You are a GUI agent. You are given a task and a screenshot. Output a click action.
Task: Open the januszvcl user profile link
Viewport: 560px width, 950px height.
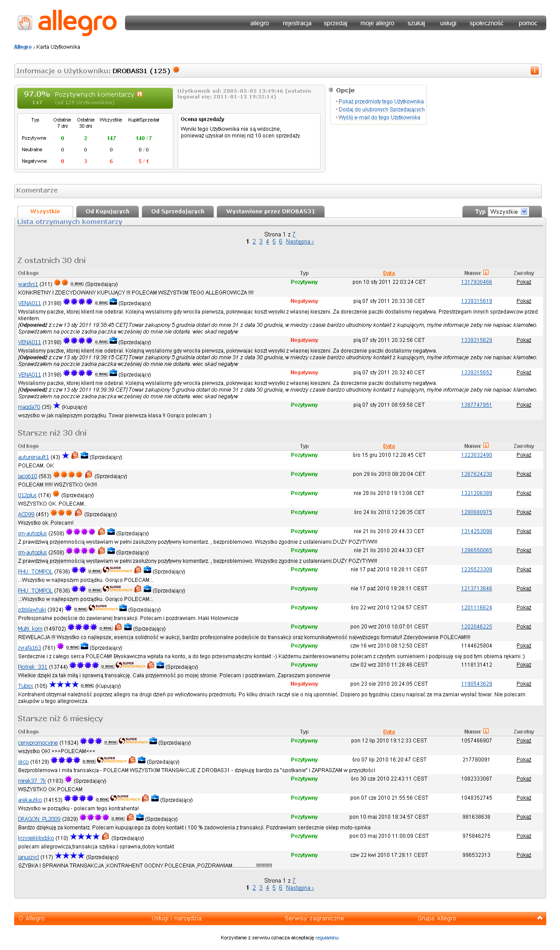point(28,857)
